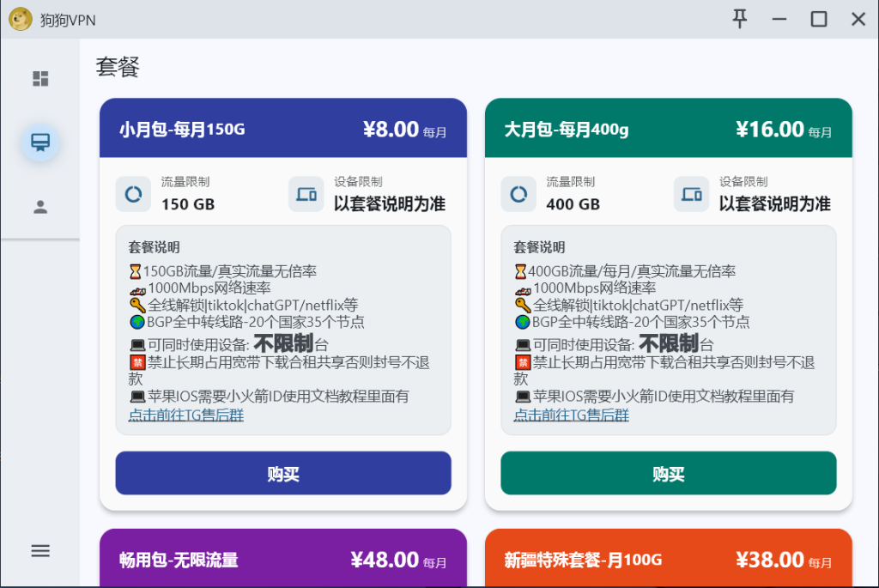Expand the hamburger menu at sidebar bottom
This screenshot has height=588, width=879.
(x=40, y=550)
